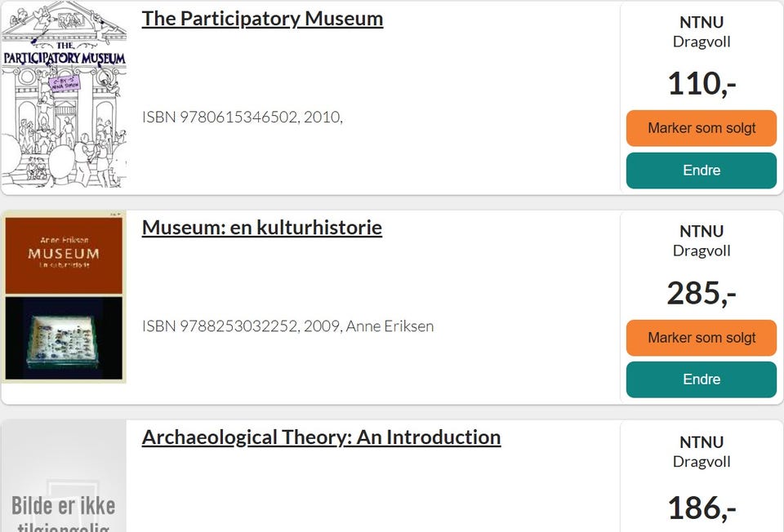This screenshot has width=784, height=532.
Task: Mark The Participatory Museum as sold
Action: 701,128
